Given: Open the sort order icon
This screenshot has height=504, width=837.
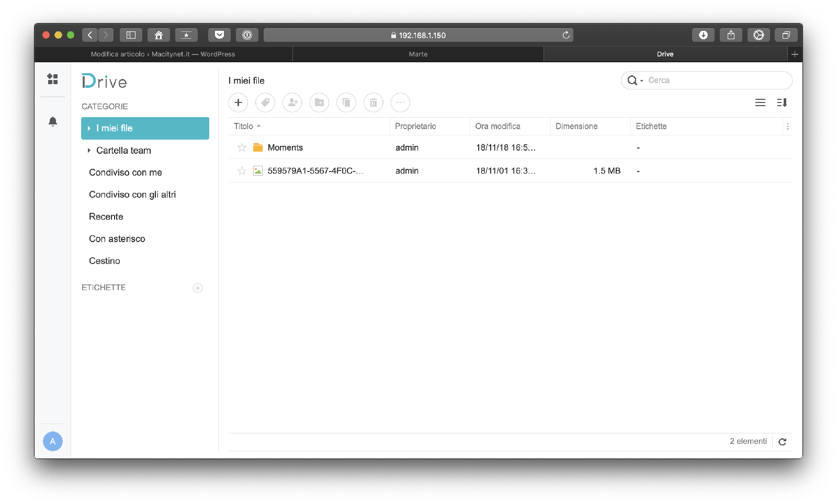Looking at the screenshot, I should coord(782,102).
